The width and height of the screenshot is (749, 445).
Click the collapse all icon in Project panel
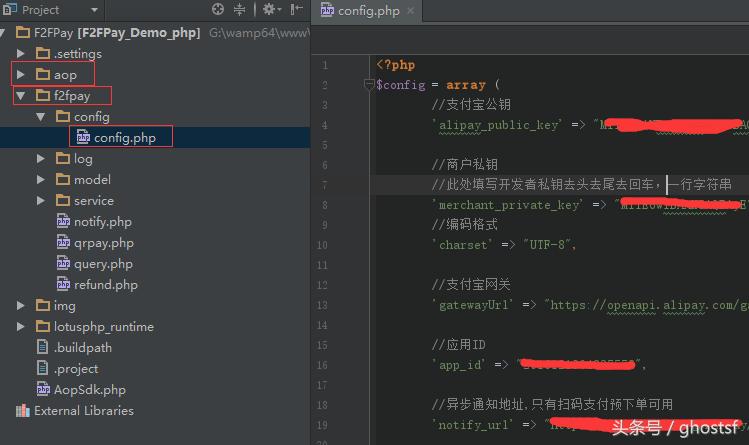point(239,10)
